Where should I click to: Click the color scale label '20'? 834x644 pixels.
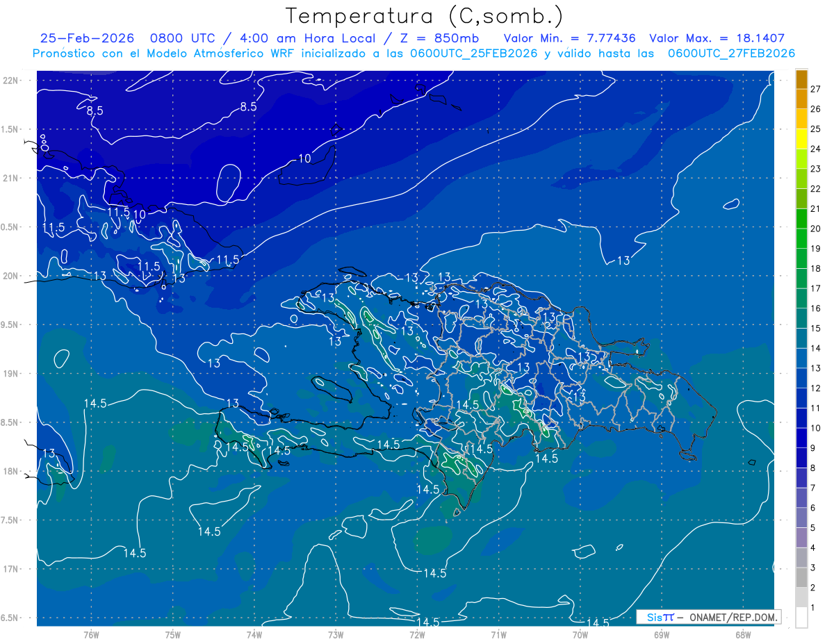815,229
